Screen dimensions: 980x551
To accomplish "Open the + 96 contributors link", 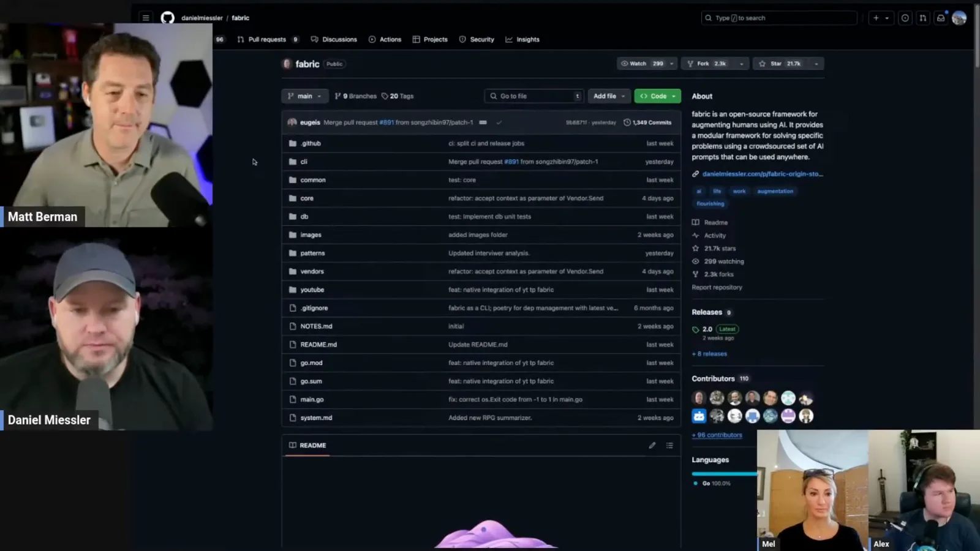I will tap(717, 435).
